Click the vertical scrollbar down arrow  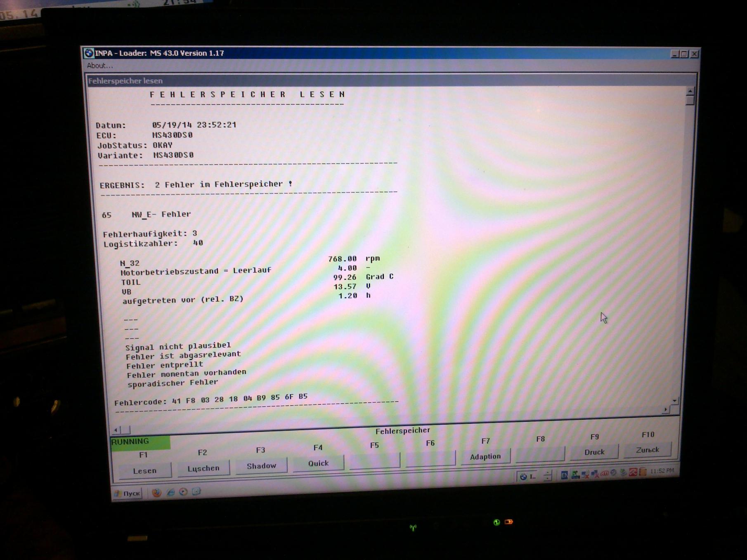674,400
